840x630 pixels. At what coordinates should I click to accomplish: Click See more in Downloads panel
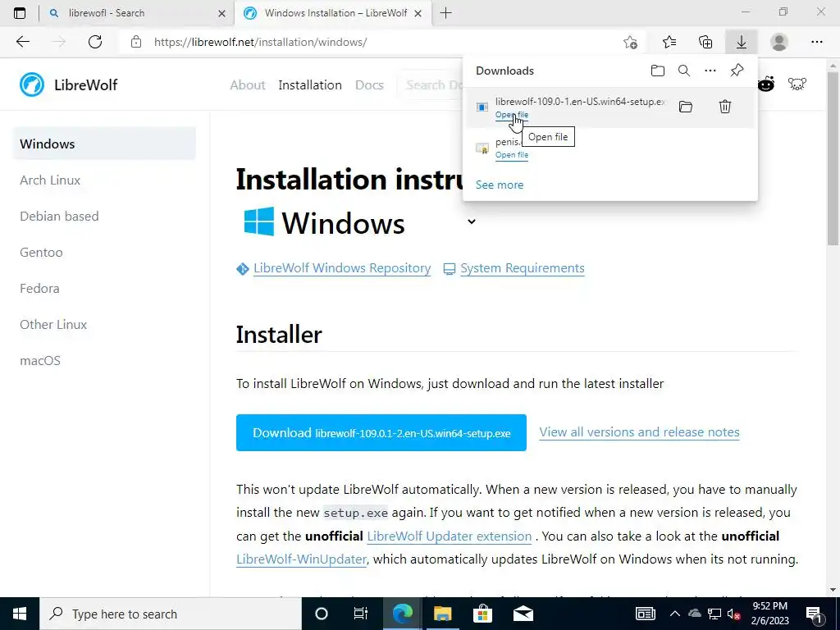coord(500,185)
